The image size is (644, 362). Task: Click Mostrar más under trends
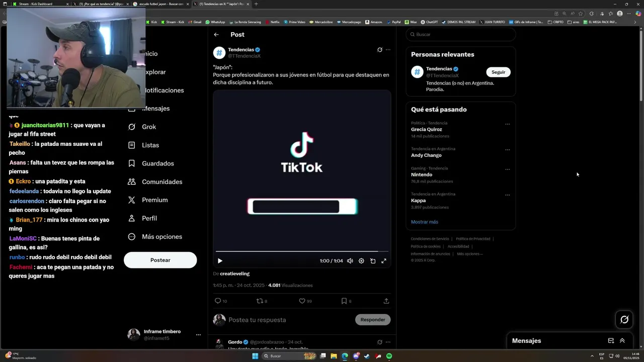(425, 222)
